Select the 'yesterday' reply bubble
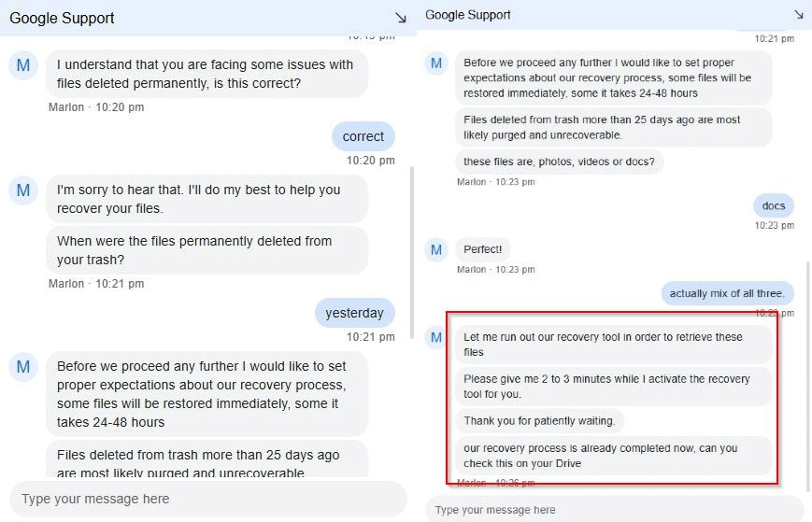The image size is (812, 522). coord(355,313)
